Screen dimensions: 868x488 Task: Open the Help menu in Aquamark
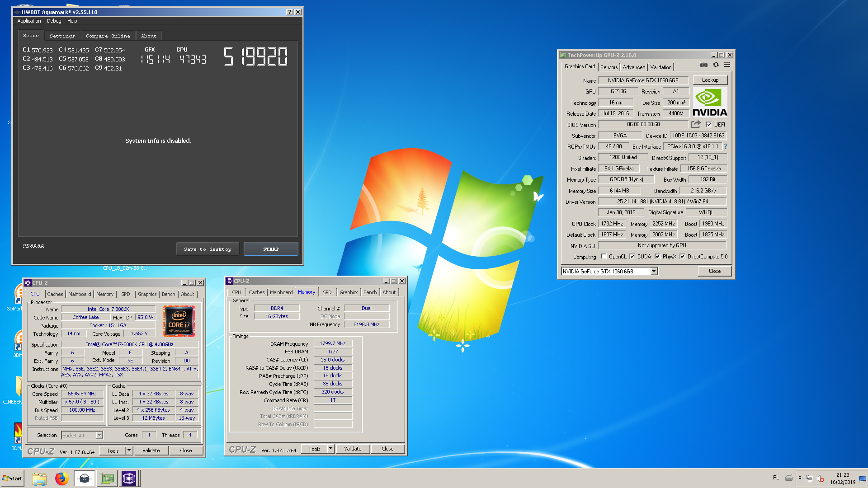click(72, 21)
